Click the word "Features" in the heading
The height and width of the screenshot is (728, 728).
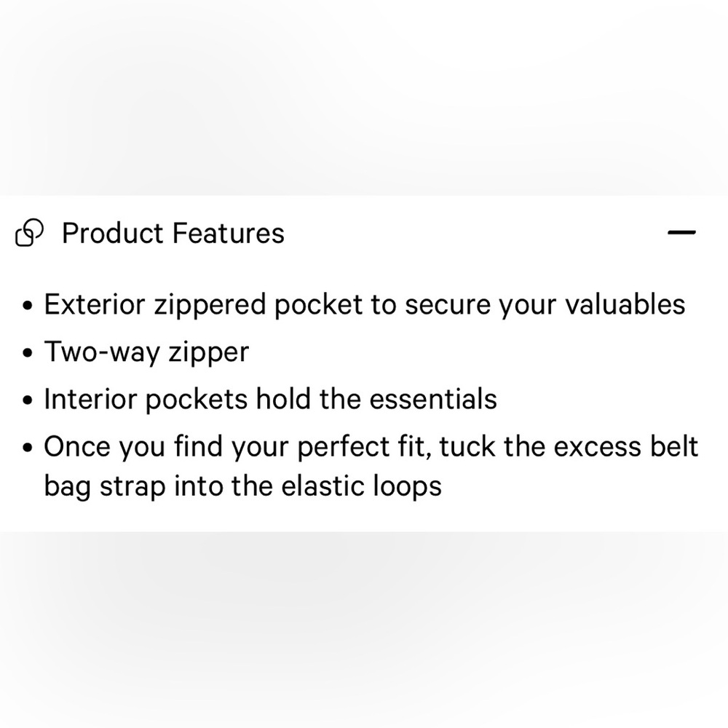point(229,234)
